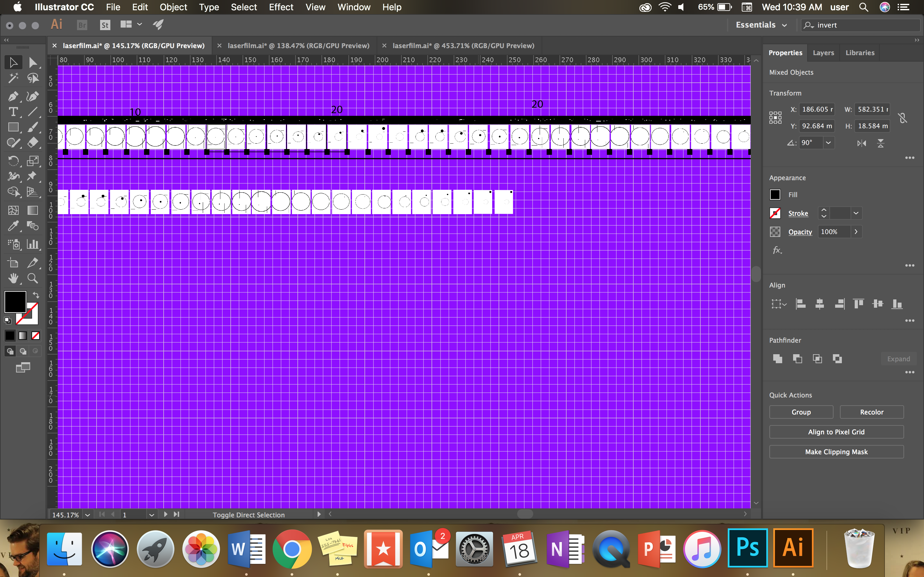Image resolution: width=924 pixels, height=577 pixels.
Task: Expand the rotation angle dropdown
Action: tap(828, 143)
